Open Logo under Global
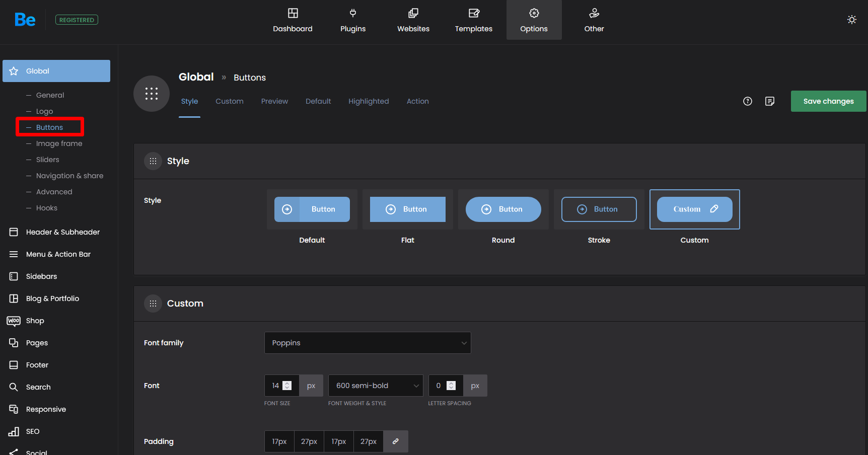 click(44, 111)
